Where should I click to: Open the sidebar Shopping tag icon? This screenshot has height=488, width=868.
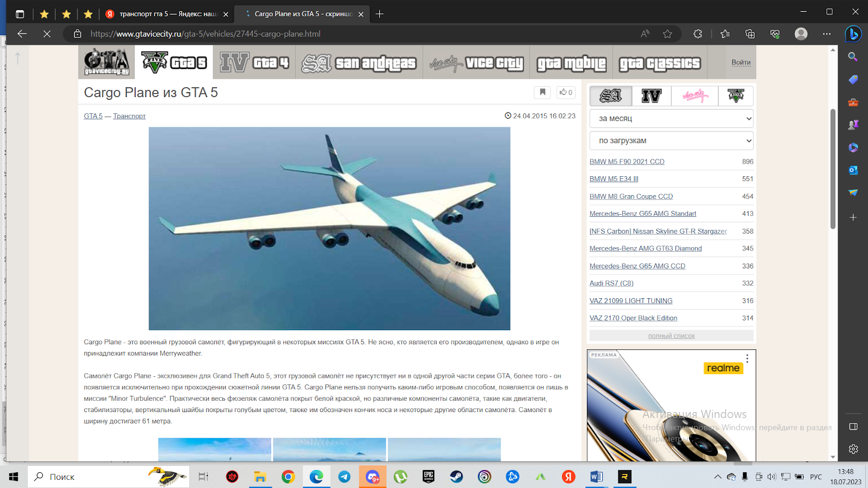tap(853, 80)
